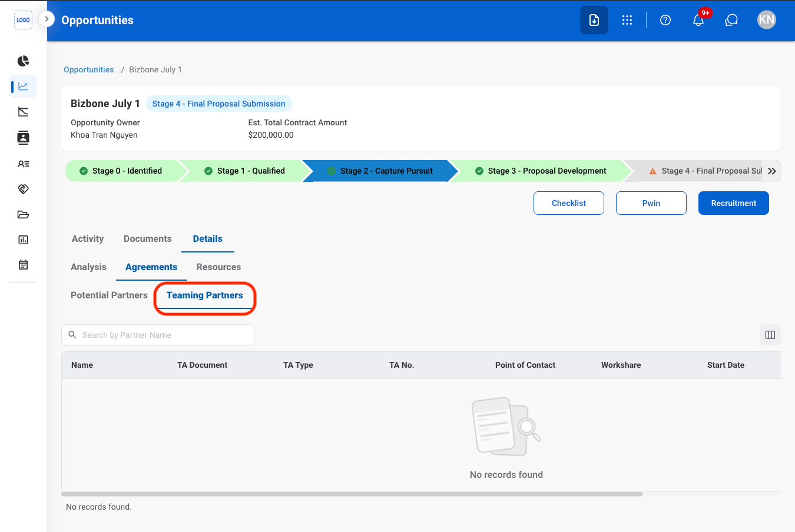Click the notifications bell icon

698,20
